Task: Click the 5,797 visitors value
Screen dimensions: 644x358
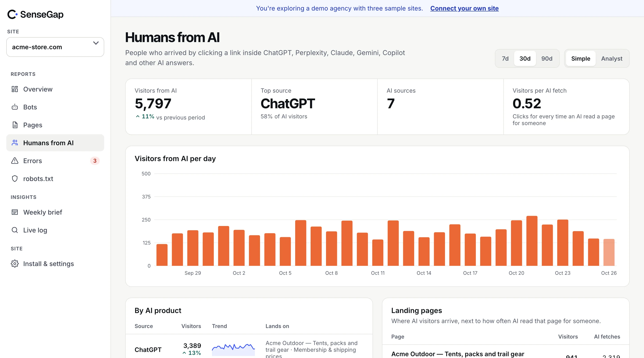Action: [153, 103]
